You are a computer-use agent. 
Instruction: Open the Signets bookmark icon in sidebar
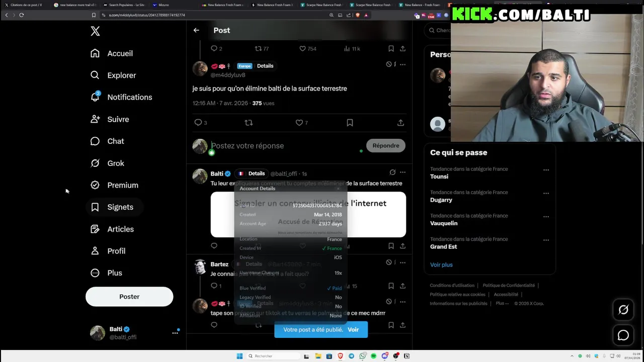[95, 207]
